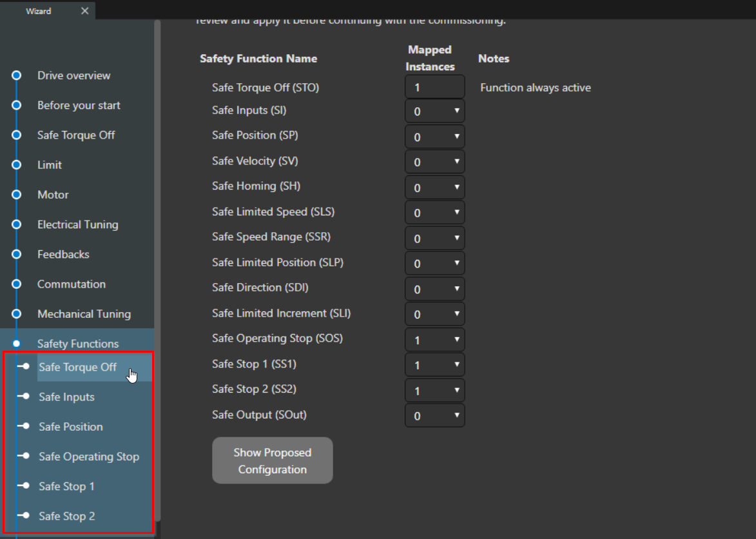756x539 pixels.
Task: Select the Wizard tab
Action: point(39,11)
